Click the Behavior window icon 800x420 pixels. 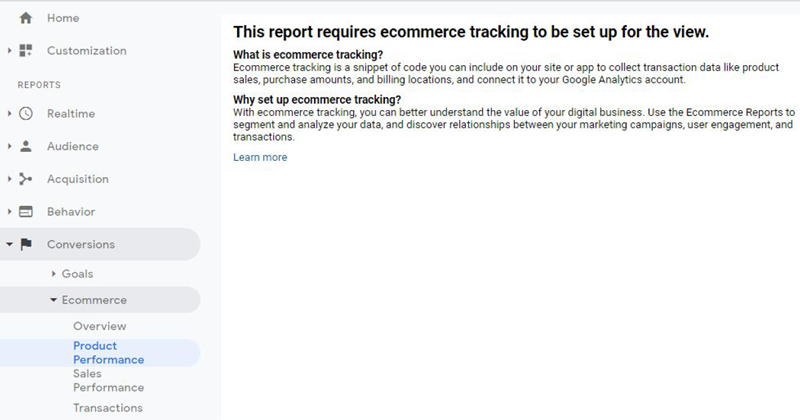point(26,212)
